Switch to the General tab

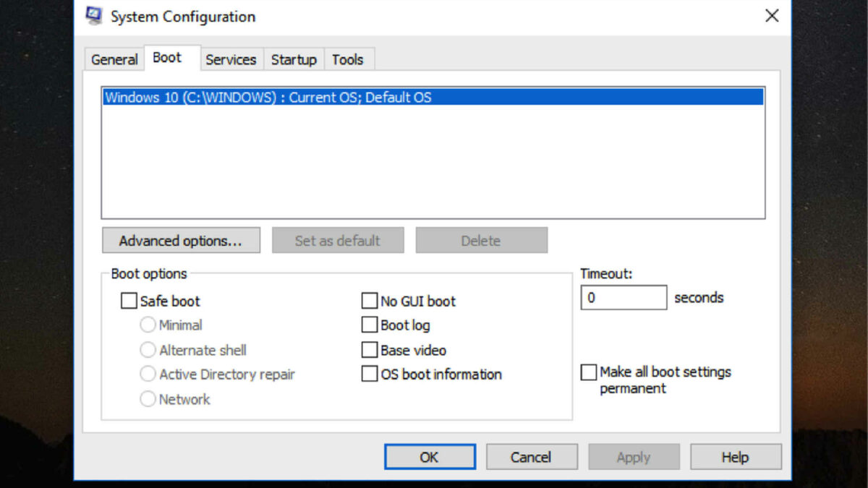(114, 60)
